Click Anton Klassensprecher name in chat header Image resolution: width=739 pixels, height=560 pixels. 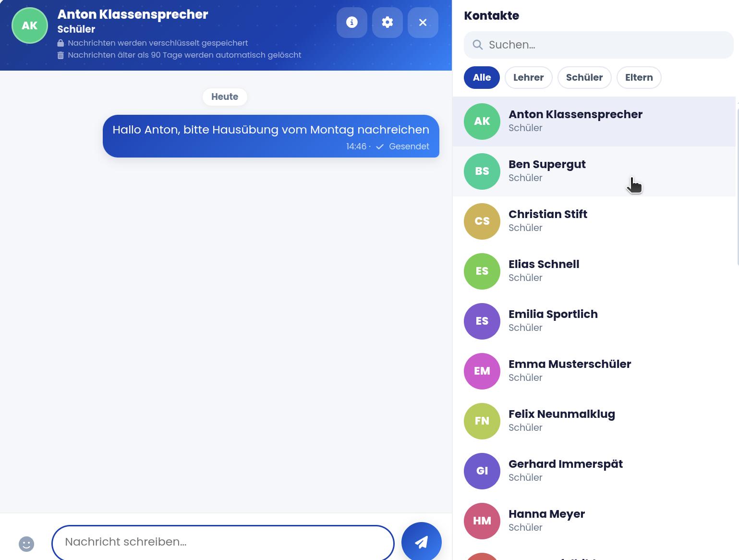(133, 14)
